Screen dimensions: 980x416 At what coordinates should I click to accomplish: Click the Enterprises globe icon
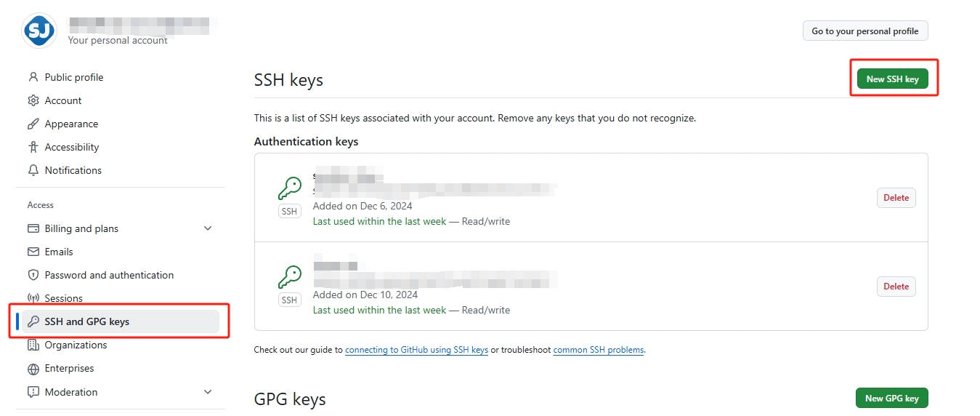pos(33,369)
